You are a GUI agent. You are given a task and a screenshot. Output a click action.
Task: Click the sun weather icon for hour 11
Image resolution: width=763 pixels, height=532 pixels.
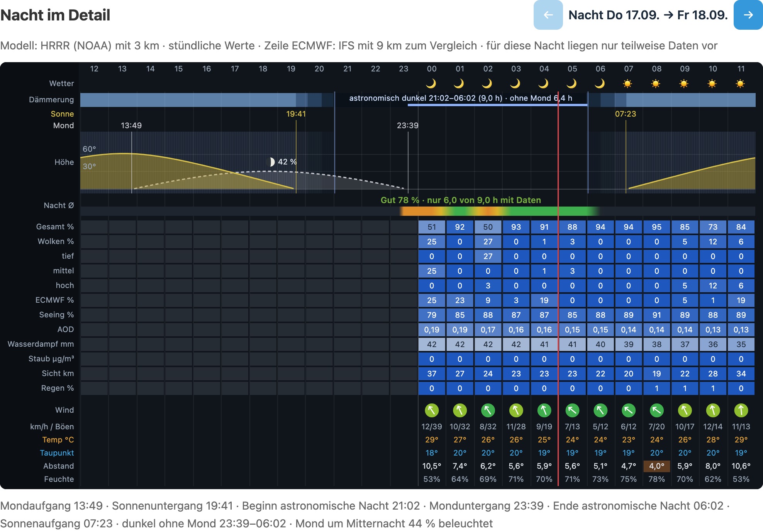pos(741,83)
